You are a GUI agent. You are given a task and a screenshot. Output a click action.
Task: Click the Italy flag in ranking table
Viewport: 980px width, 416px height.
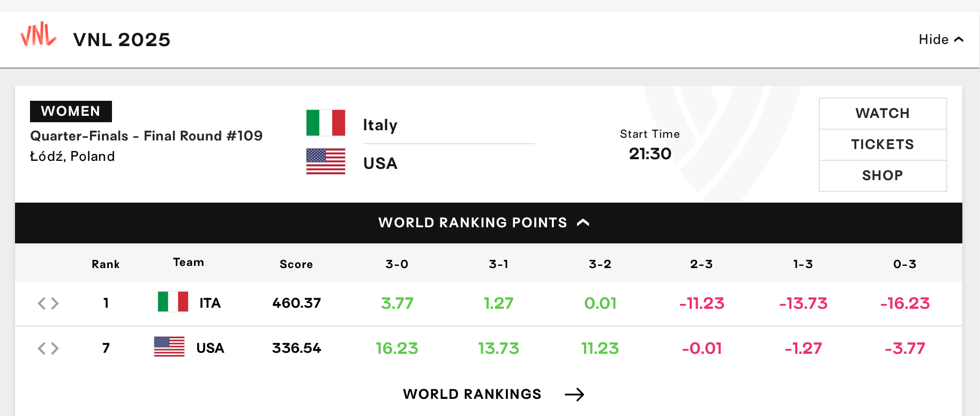[x=173, y=302]
